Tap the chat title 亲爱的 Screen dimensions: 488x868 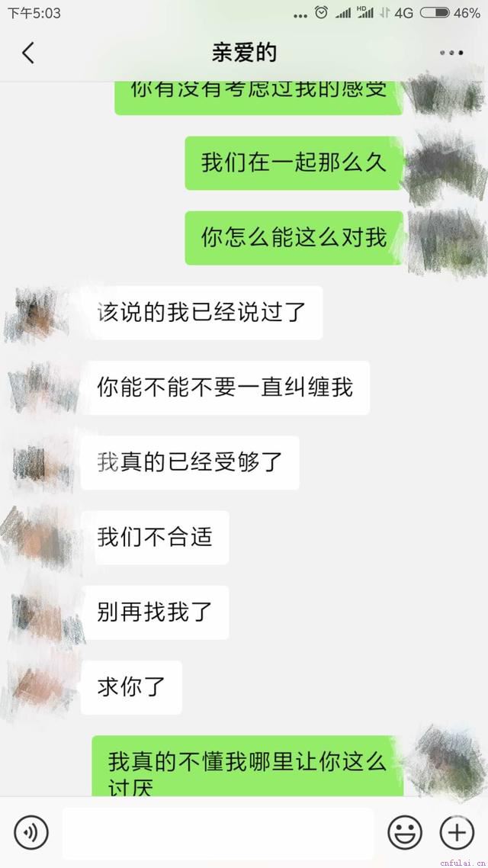(x=244, y=53)
